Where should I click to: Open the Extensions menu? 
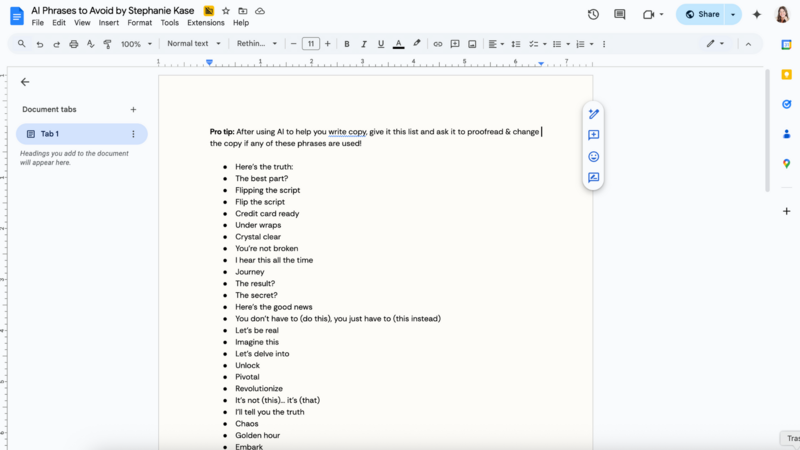206,22
